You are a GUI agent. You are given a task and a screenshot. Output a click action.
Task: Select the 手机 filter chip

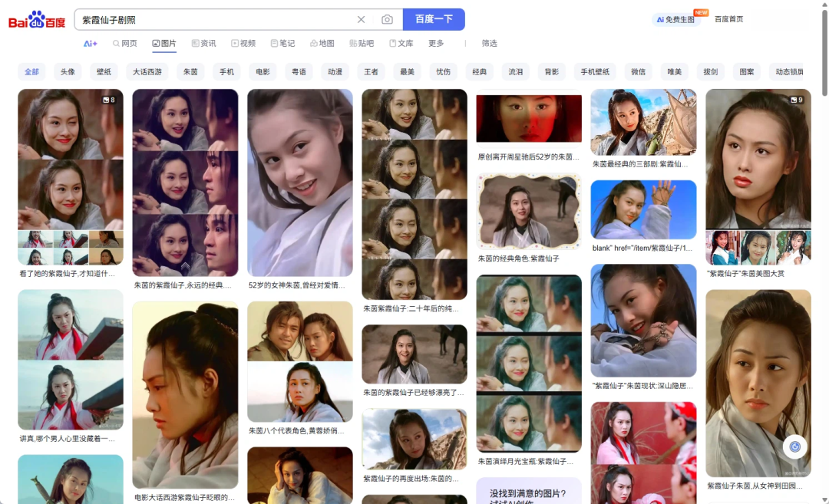point(226,72)
